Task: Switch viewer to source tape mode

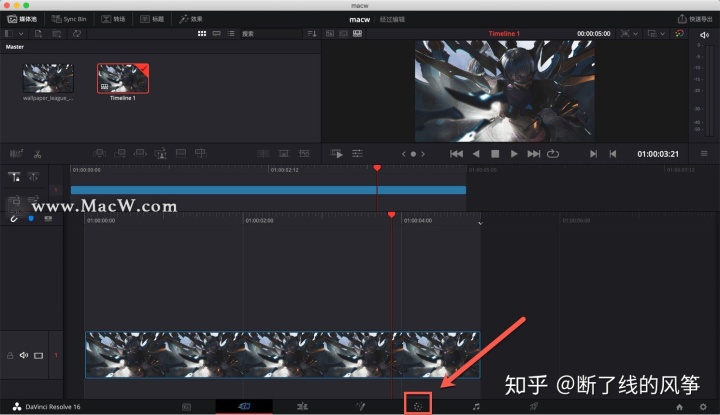Action: pyautogui.click(x=343, y=34)
